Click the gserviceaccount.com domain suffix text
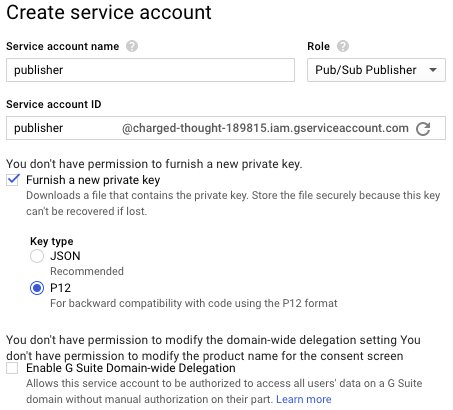The image size is (453, 410). pyautogui.click(x=265, y=128)
